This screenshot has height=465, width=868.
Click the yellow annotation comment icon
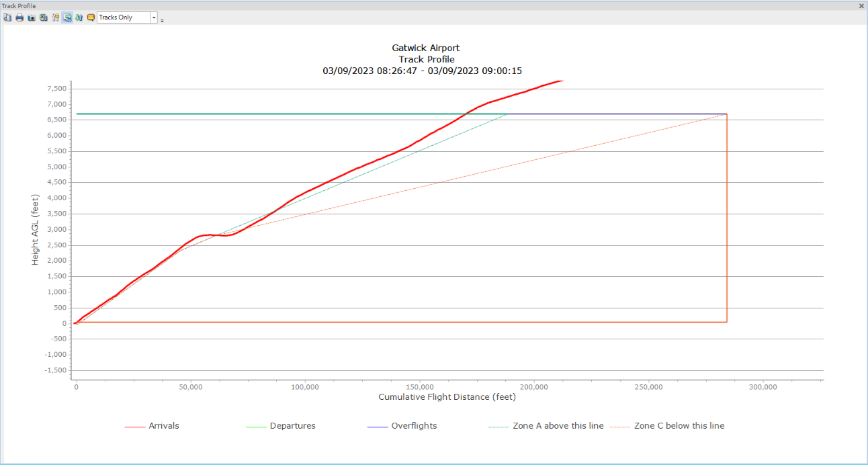click(91, 17)
